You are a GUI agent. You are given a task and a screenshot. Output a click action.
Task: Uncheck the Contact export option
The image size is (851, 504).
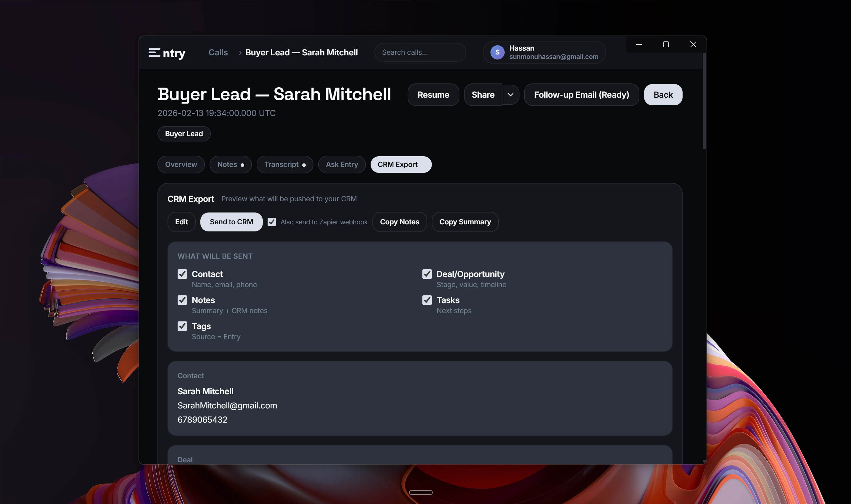tap(183, 274)
